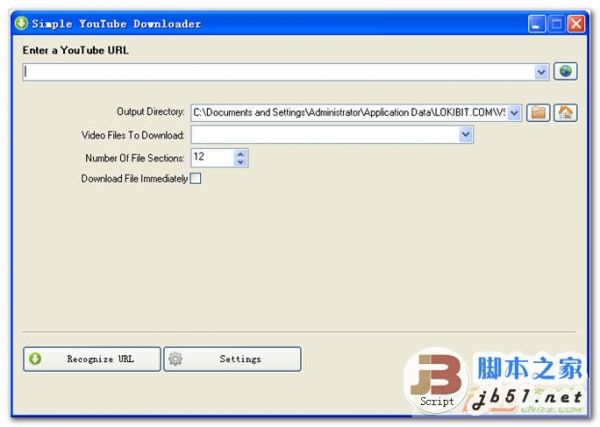
Task: Click the 'Download File Immediately' label text
Action: [134, 179]
